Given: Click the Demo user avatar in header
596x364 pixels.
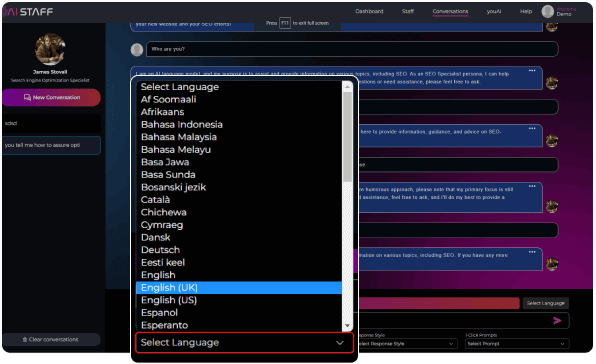Looking at the screenshot, I should coord(547,11).
